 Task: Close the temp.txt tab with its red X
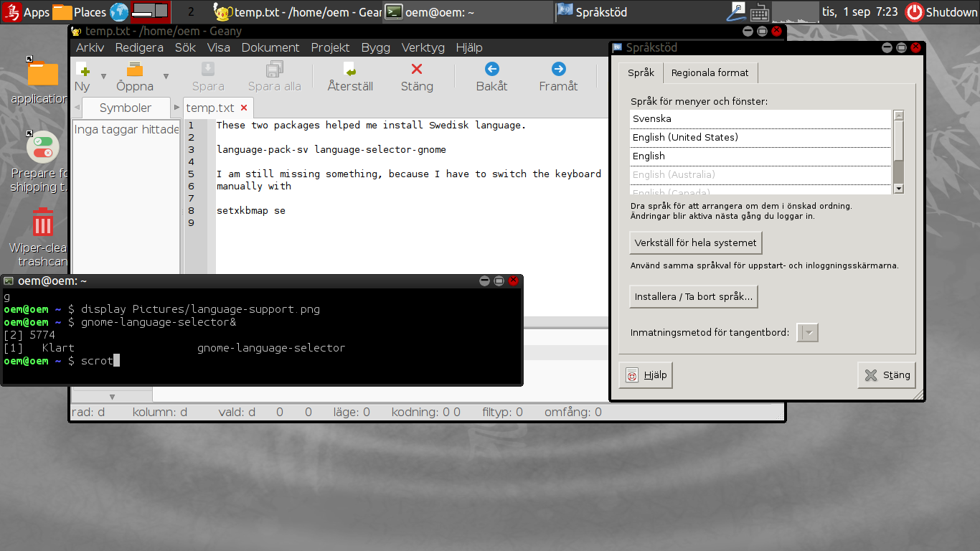pos(244,108)
